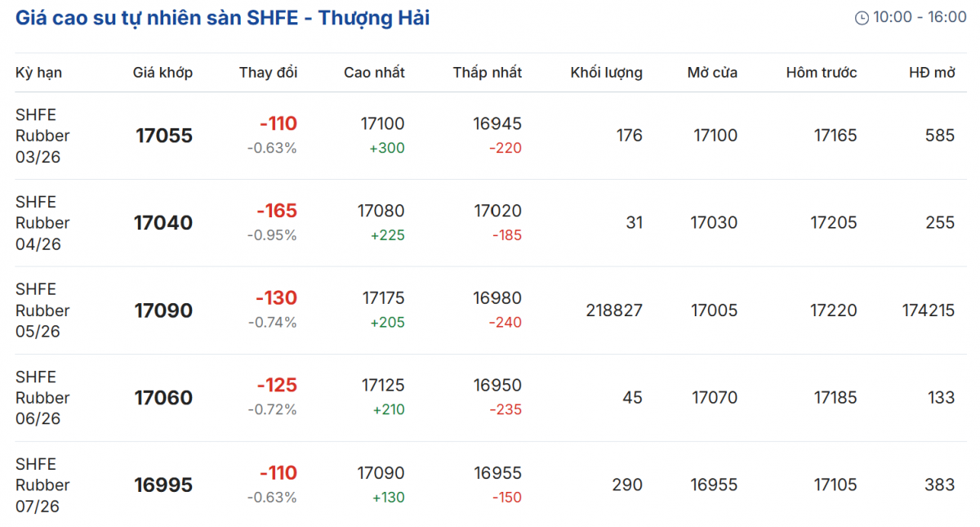Click the 10:00 - 16:00 trading hours text
980x527 pixels.
(x=920, y=18)
